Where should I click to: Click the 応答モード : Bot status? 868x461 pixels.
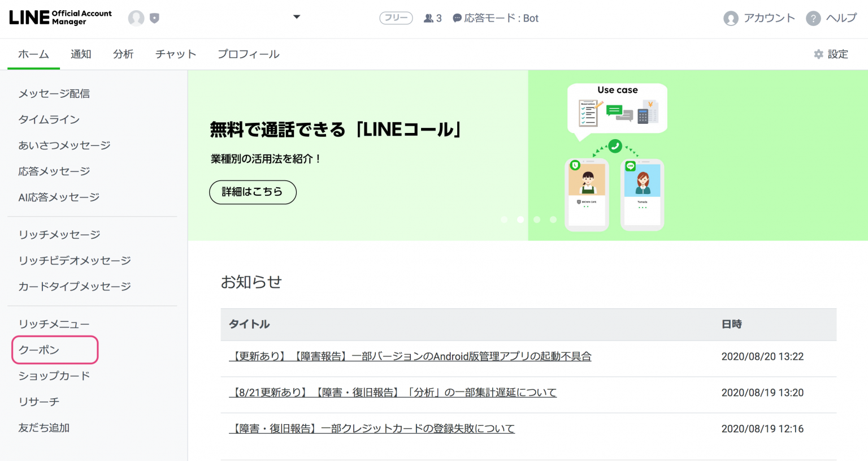(x=496, y=18)
